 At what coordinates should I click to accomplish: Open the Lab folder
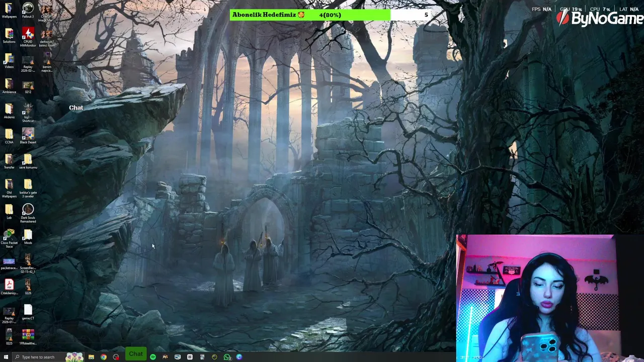click(x=9, y=212)
